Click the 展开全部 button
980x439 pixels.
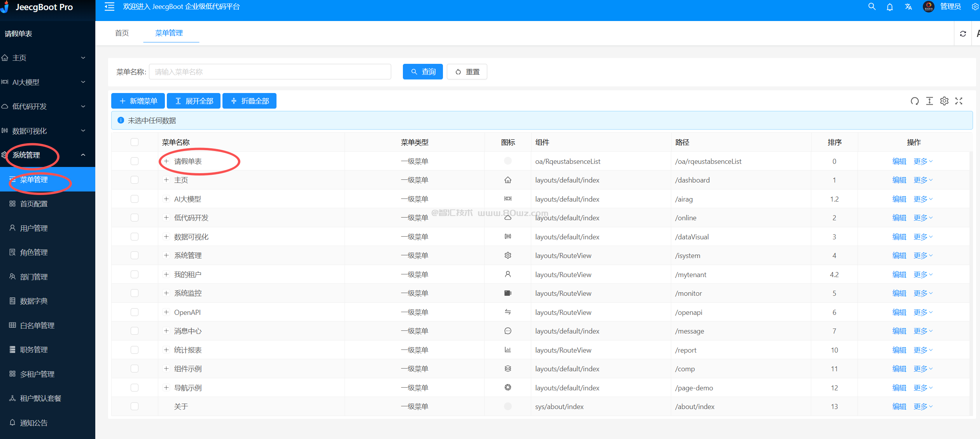pos(194,101)
